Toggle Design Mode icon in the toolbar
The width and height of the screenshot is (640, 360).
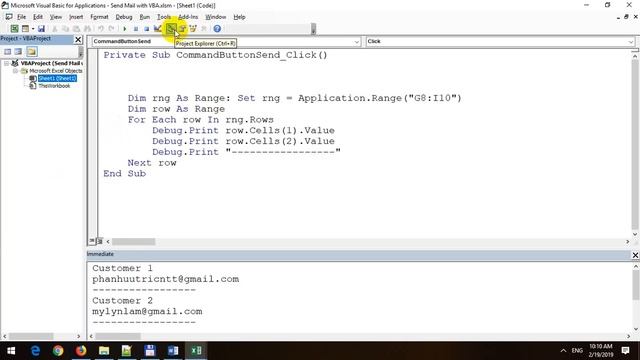pyautogui.click(x=158, y=29)
